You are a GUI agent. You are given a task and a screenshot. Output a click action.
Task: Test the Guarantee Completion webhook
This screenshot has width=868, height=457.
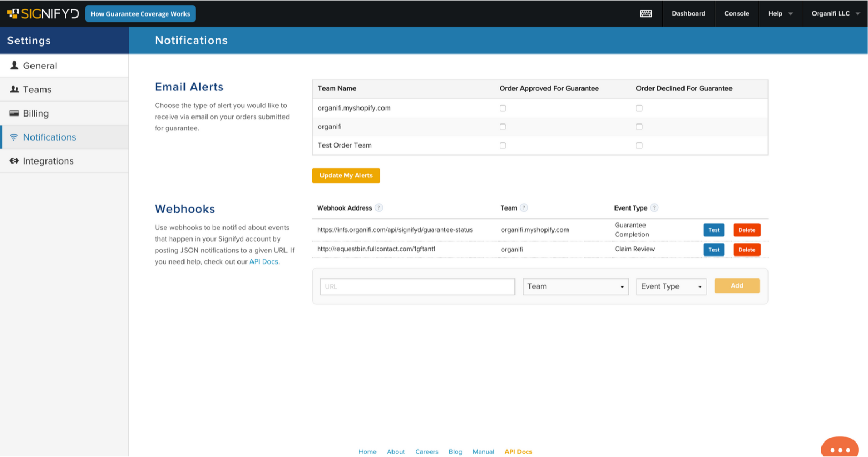coord(713,230)
